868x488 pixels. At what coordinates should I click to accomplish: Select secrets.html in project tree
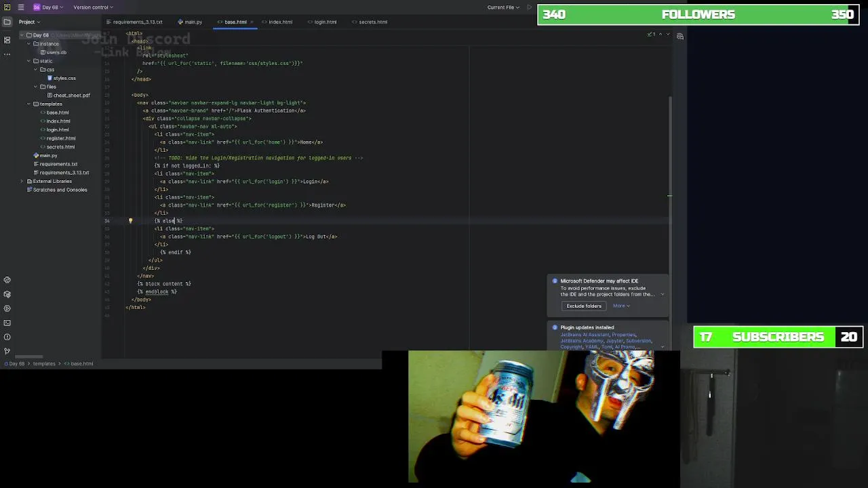pyautogui.click(x=58, y=147)
